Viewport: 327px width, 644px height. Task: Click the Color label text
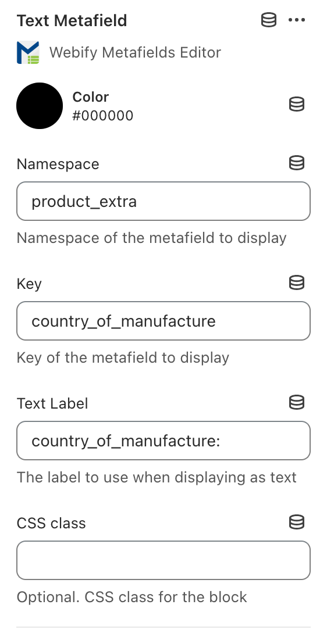click(91, 97)
